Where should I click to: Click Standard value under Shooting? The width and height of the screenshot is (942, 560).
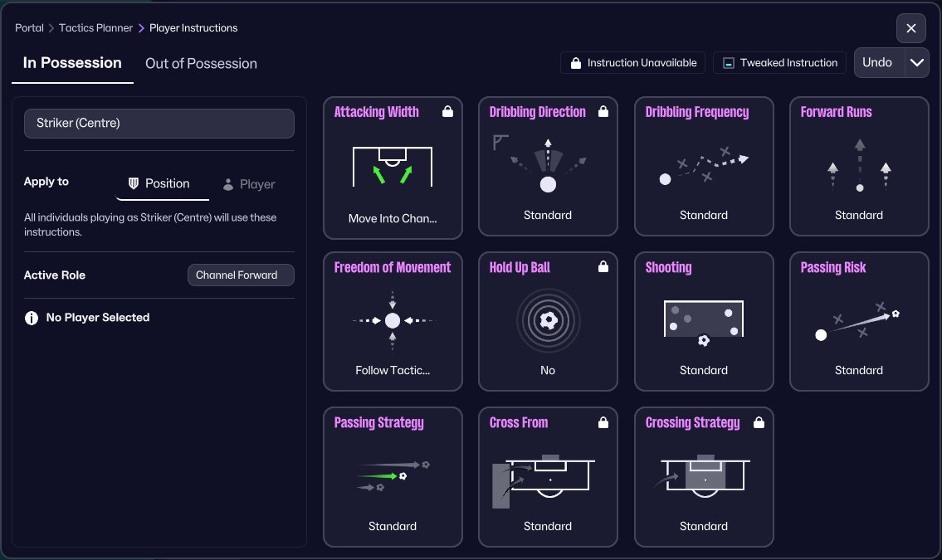(704, 370)
